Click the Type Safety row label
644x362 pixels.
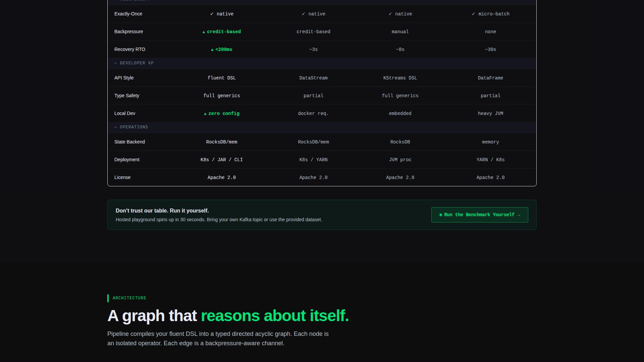[x=127, y=96]
